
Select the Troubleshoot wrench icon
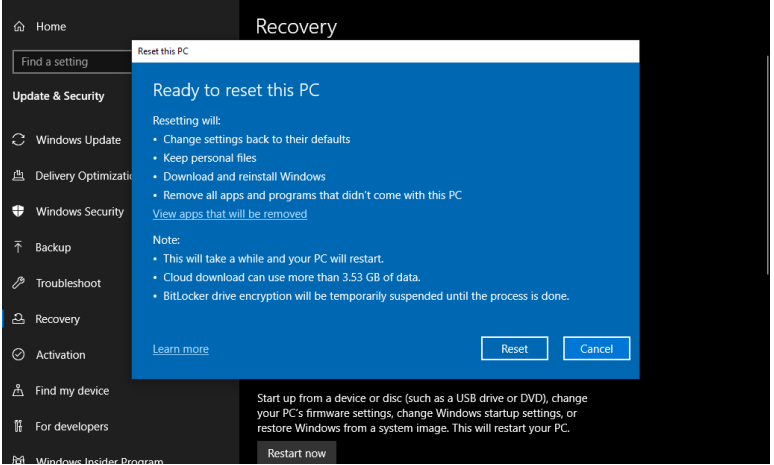click(18, 283)
